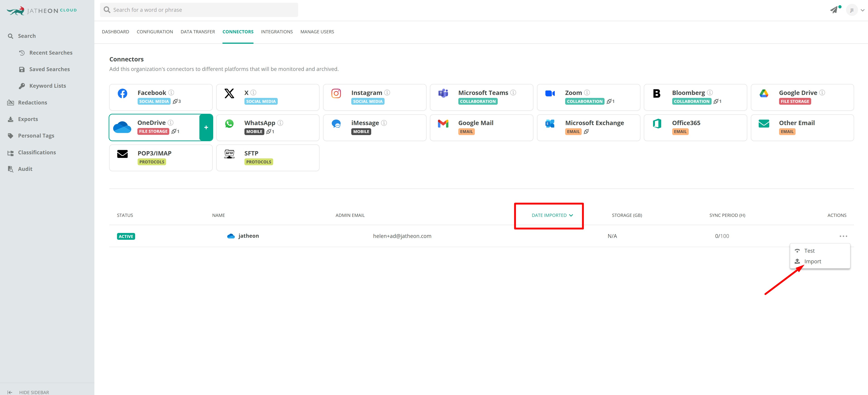Select the Google Mail connector icon
This screenshot has height=395, width=868.
click(x=443, y=124)
